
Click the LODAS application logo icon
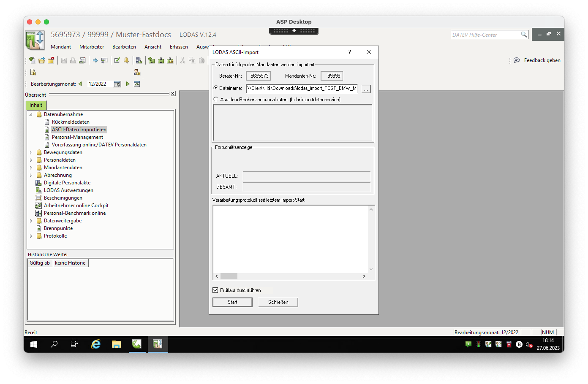coord(35,41)
